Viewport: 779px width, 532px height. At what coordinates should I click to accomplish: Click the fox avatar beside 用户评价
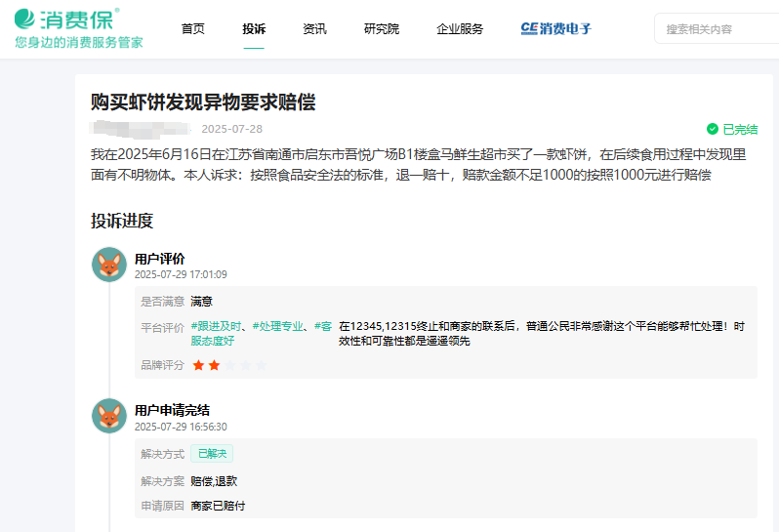(109, 265)
